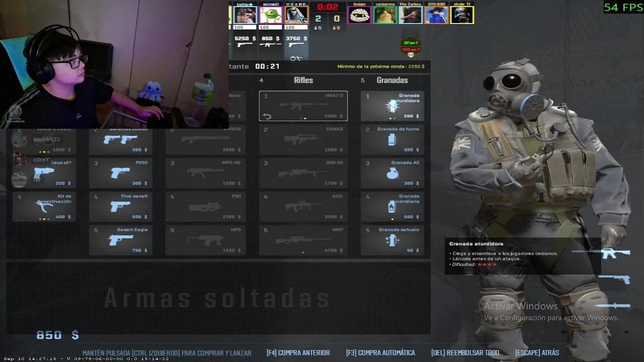
Task: Click camarrese's player avatar
Action: coord(385,15)
